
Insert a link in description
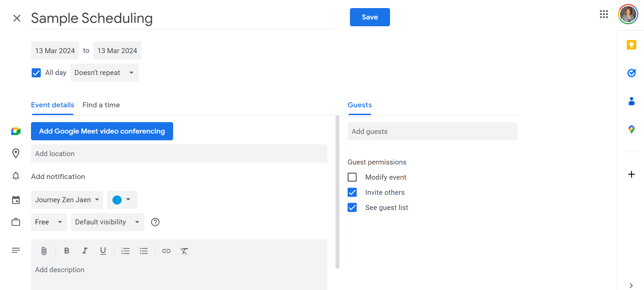[166, 251]
